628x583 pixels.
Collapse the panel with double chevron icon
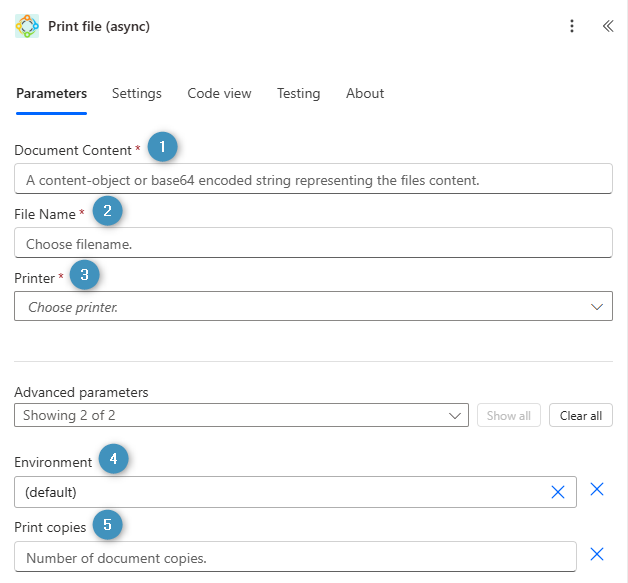coord(607,26)
